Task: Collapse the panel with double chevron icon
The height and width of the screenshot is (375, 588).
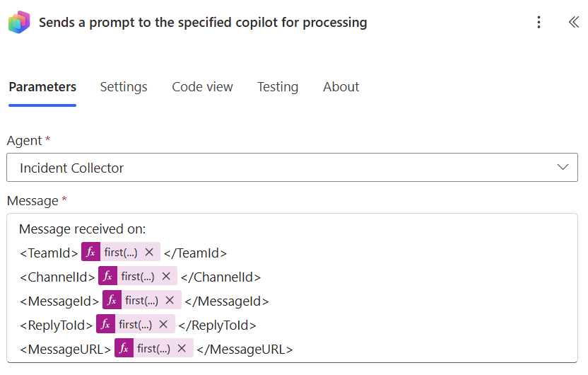Action: tap(573, 22)
